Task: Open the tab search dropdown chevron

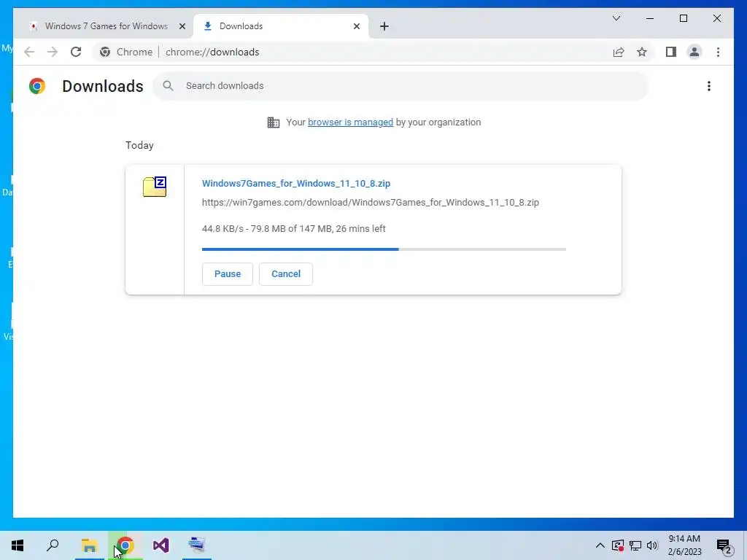Action: click(x=616, y=18)
